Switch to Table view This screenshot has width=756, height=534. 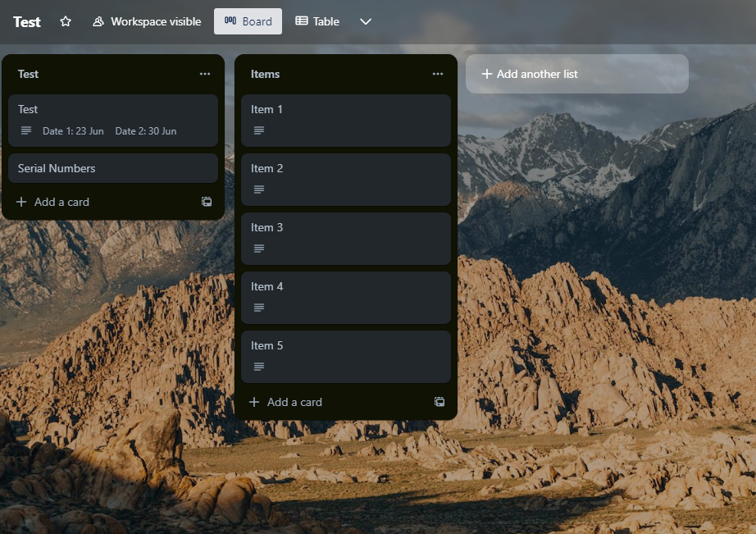point(317,21)
